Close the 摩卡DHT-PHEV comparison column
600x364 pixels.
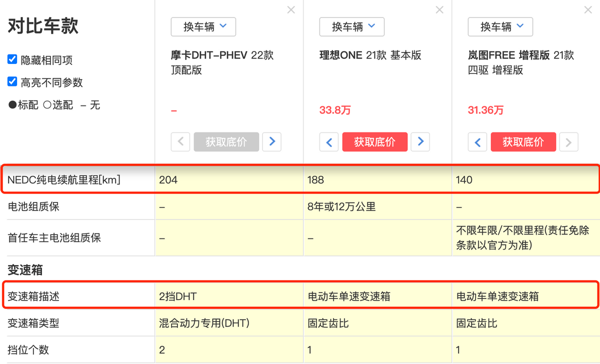(291, 9)
